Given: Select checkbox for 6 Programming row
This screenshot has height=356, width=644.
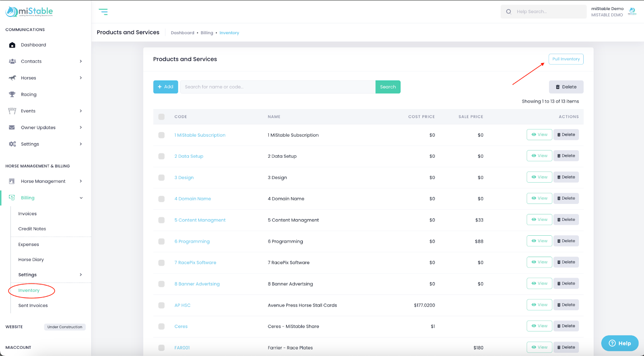Looking at the screenshot, I should pyautogui.click(x=161, y=242).
